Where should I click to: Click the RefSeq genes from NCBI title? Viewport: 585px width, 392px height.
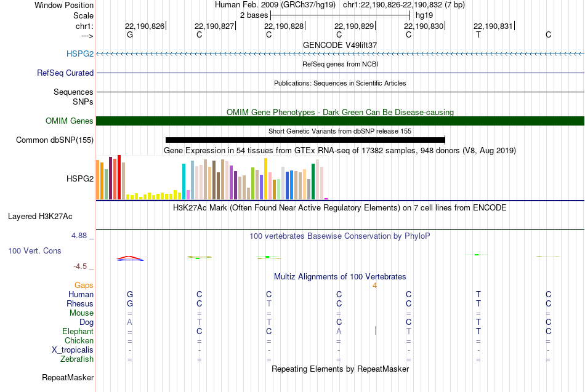(341, 64)
